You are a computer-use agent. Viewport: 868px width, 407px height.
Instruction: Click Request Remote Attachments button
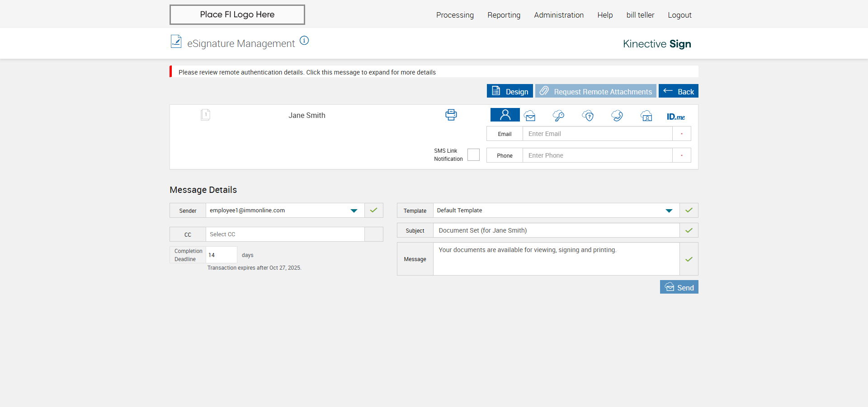pyautogui.click(x=596, y=91)
